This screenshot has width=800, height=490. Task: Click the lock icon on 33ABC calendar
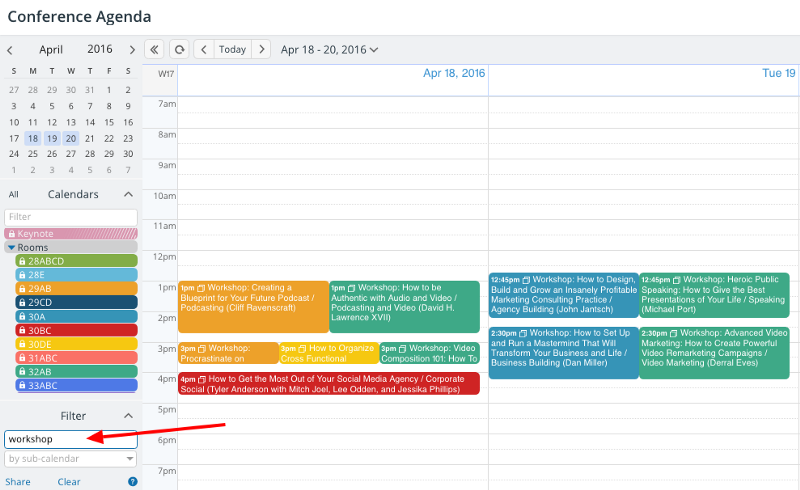(x=22, y=385)
